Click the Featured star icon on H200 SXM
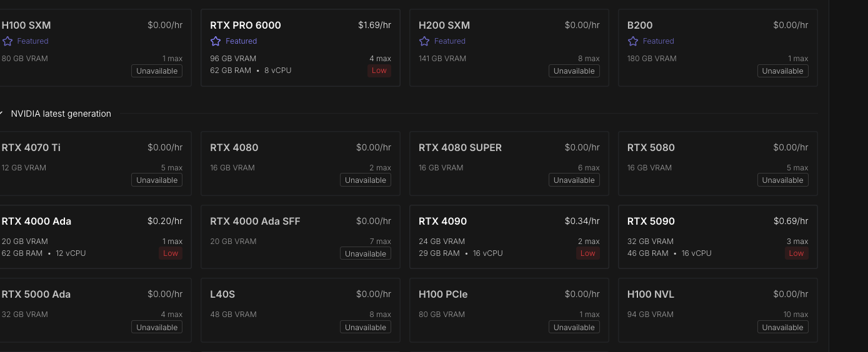The width and height of the screenshot is (868, 352). click(424, 41)
